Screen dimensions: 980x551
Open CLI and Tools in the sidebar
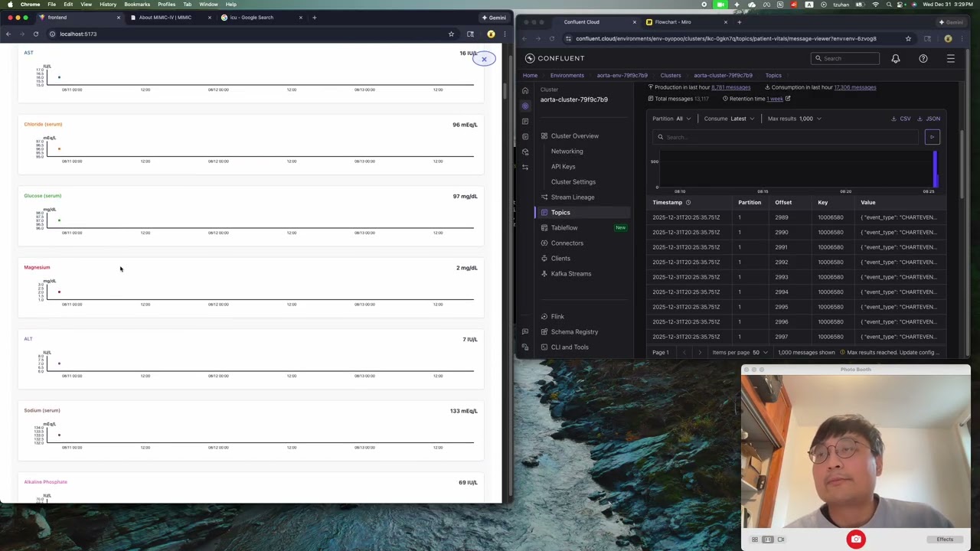pos(570,347)
